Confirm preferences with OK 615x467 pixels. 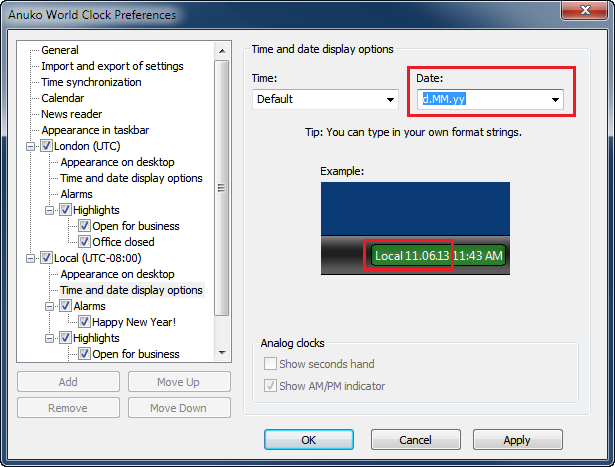point(309,440)
